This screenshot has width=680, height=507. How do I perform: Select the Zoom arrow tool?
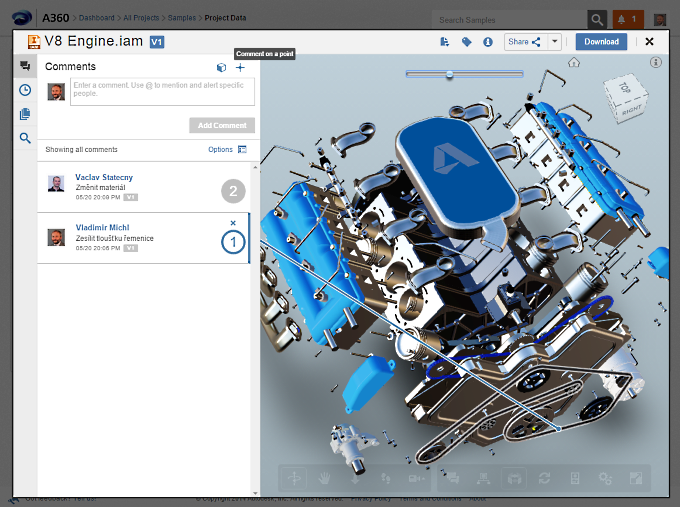(355, 478)
